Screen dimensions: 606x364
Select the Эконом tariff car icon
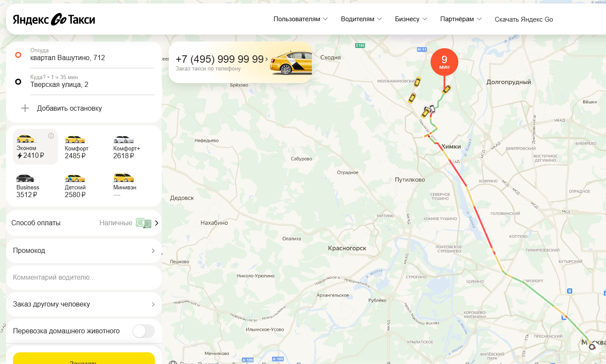26,138
